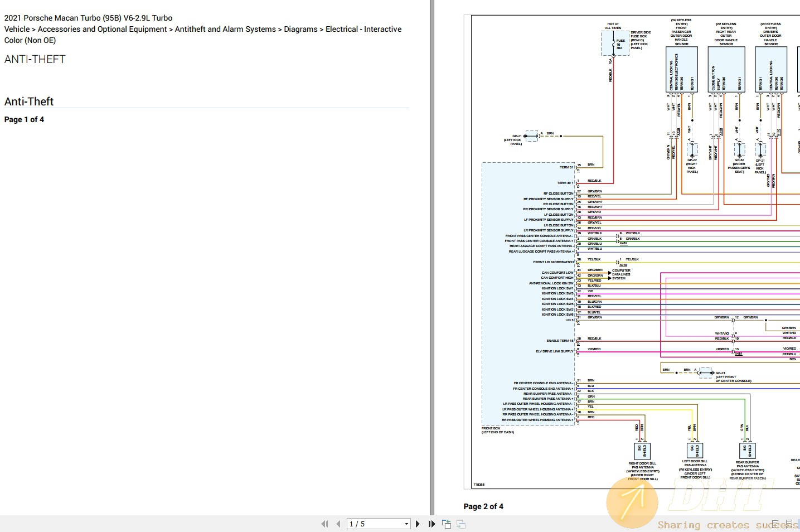Click the diagram number '778358'
This screenshot has height=532, width=800.
point(479,485)
